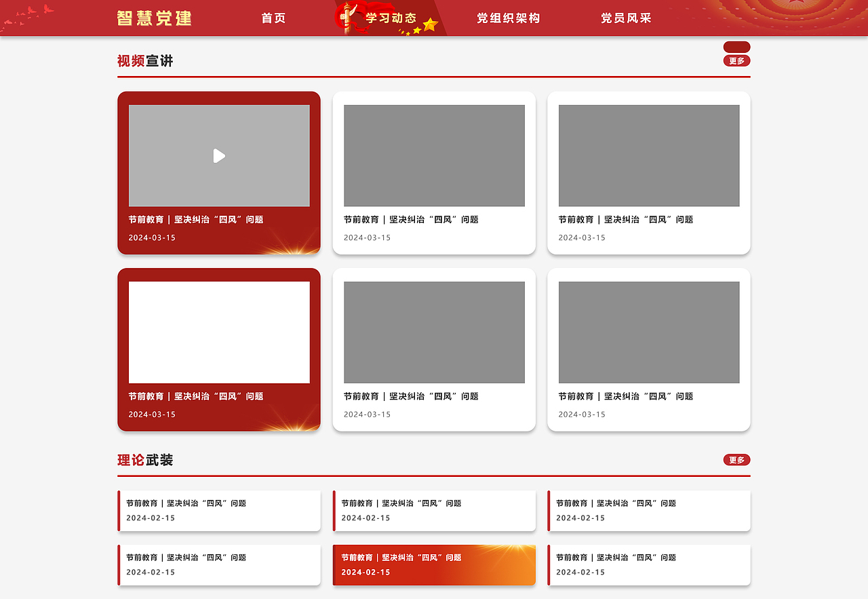
Task: Play the featured 节前教育 video
Action: click(x=218, y=156)
